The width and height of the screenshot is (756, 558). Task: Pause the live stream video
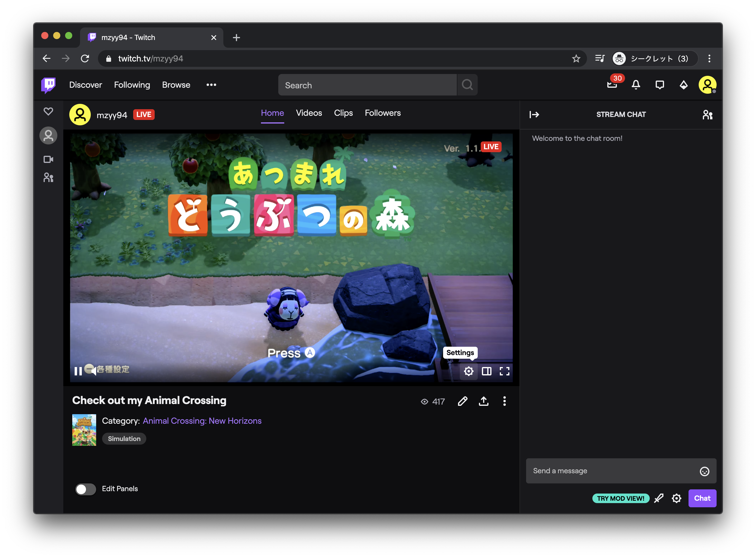click(x=78, y=371)
